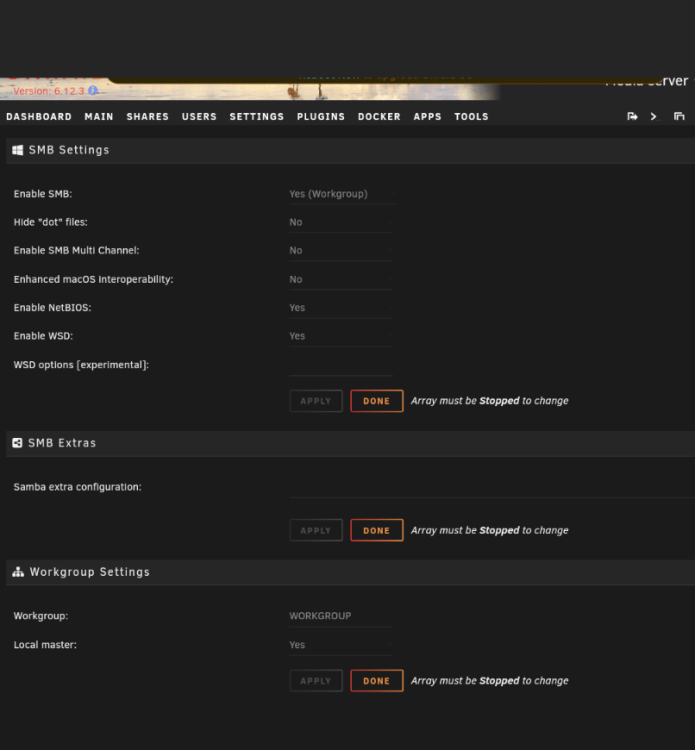Open the Enable WSD dropdown
695x750 pixels.
click(x=341, y=336)
